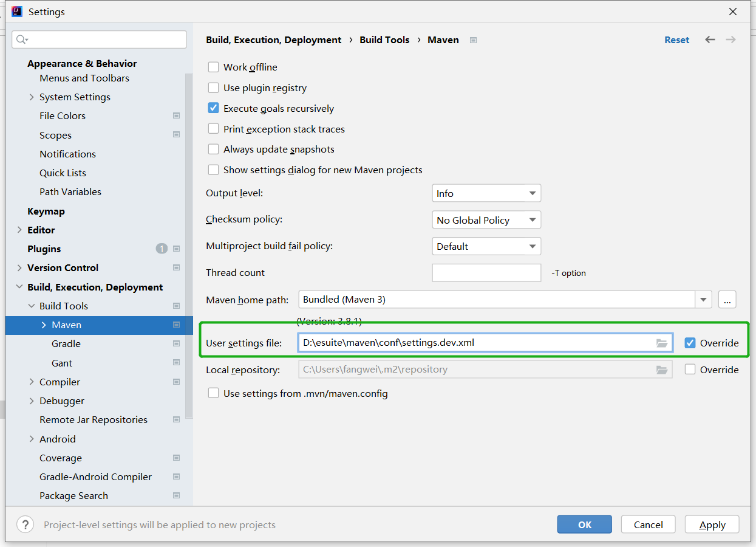Select Menus and Toolbars item
Viewport: 756px width, 547px height.
84,78
